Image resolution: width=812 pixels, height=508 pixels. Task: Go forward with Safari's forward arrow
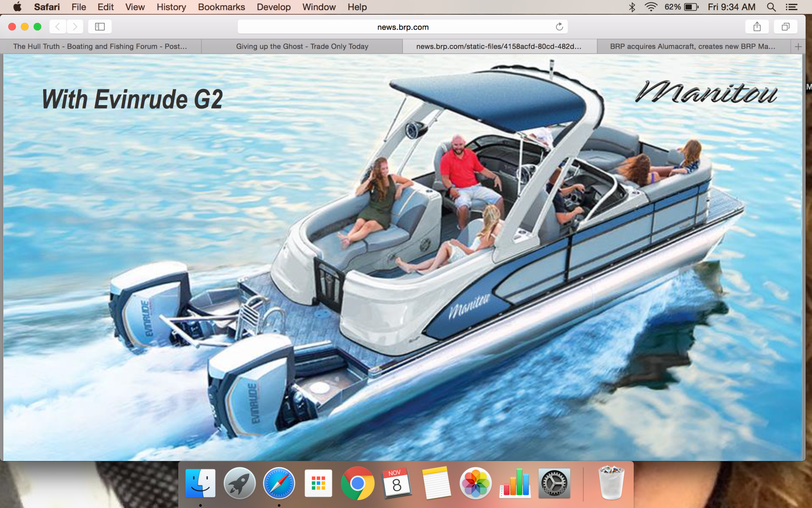point(75,27)
